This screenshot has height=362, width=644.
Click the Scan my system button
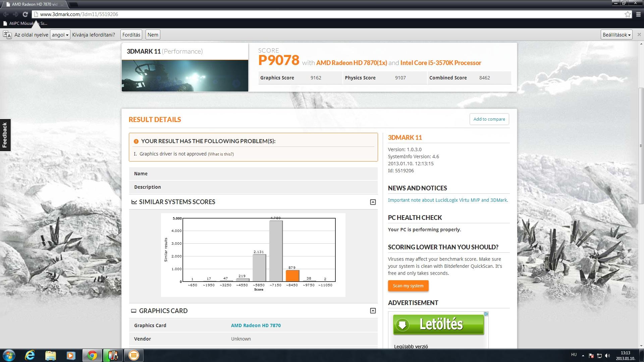tap(408, 286)
